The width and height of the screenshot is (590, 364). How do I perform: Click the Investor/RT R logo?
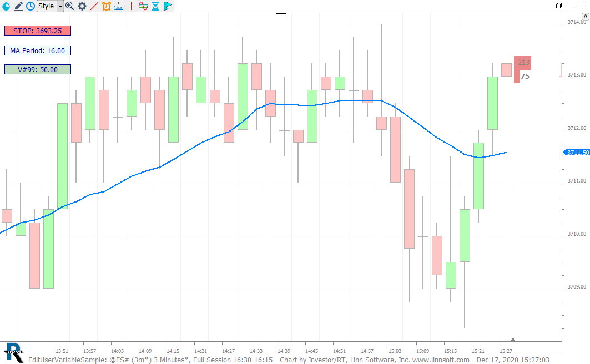(14, 353)
